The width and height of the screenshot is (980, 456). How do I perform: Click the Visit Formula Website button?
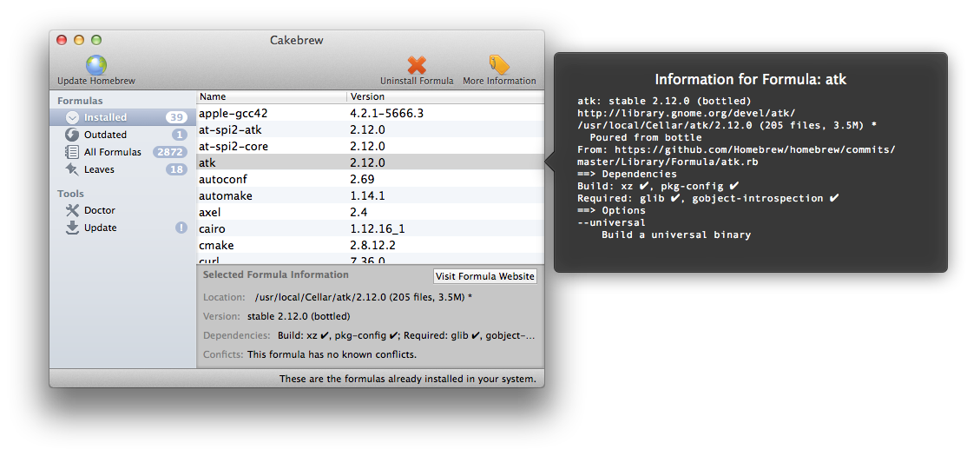click(x=485, y=276)
